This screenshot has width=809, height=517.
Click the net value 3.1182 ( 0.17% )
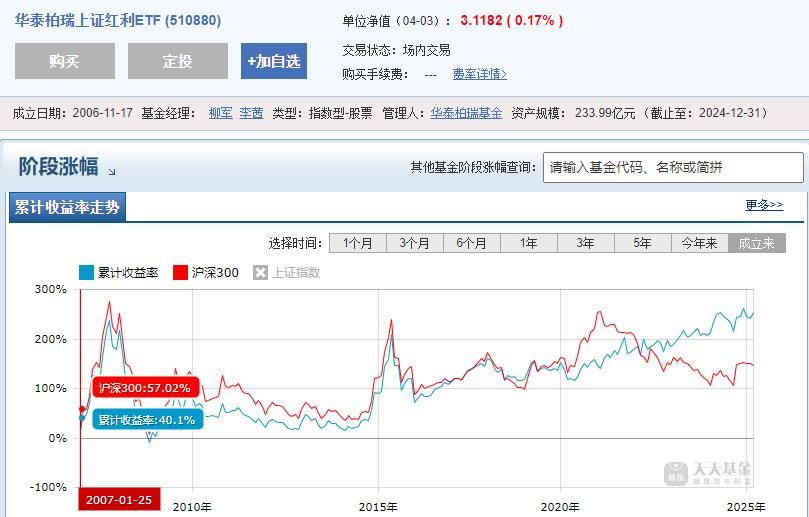[x=511, y=21]
